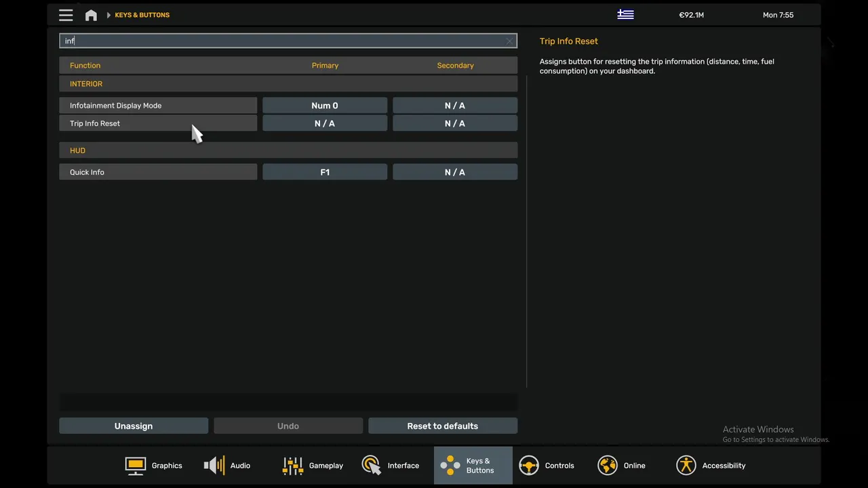The image size is (868, 488).
Task: Open the Gameplay settings tab
Action: click(313, 466)
